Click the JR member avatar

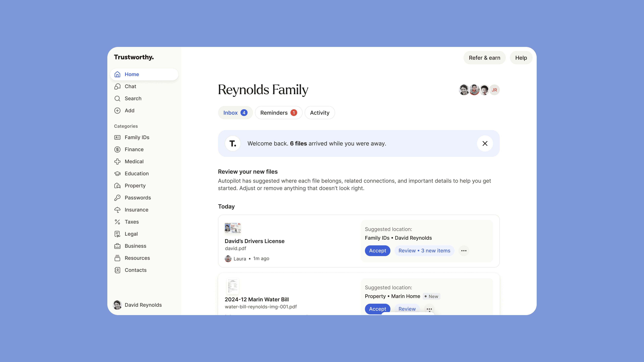494,90
